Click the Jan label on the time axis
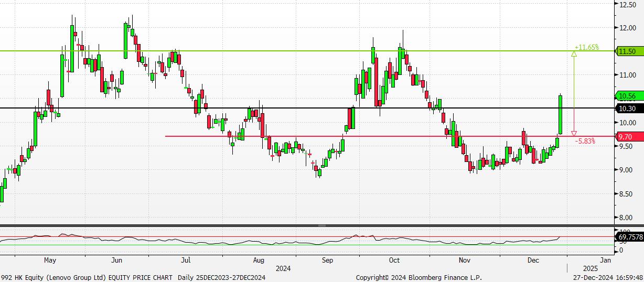 605,260
